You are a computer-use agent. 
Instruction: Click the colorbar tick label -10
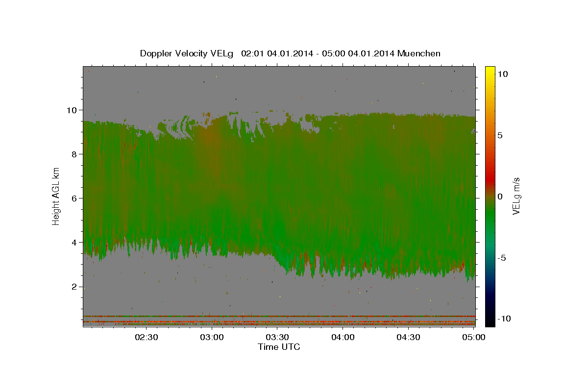pos(504,318)
